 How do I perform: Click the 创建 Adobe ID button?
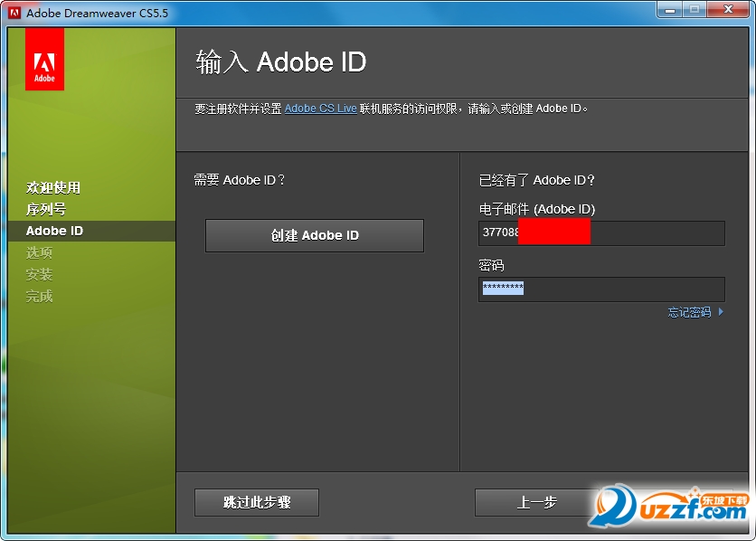pyautogui.click(x=315, y=235)
